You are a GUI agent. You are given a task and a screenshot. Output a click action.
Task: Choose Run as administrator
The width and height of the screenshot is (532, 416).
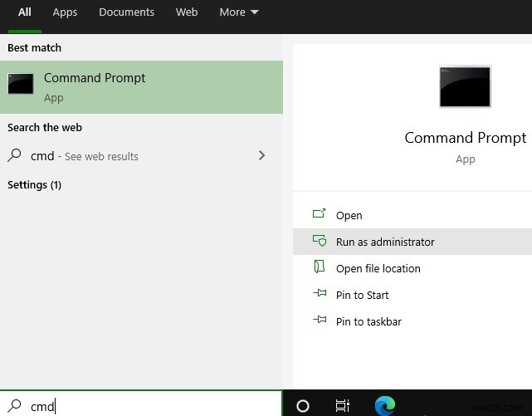coord(385,242)
